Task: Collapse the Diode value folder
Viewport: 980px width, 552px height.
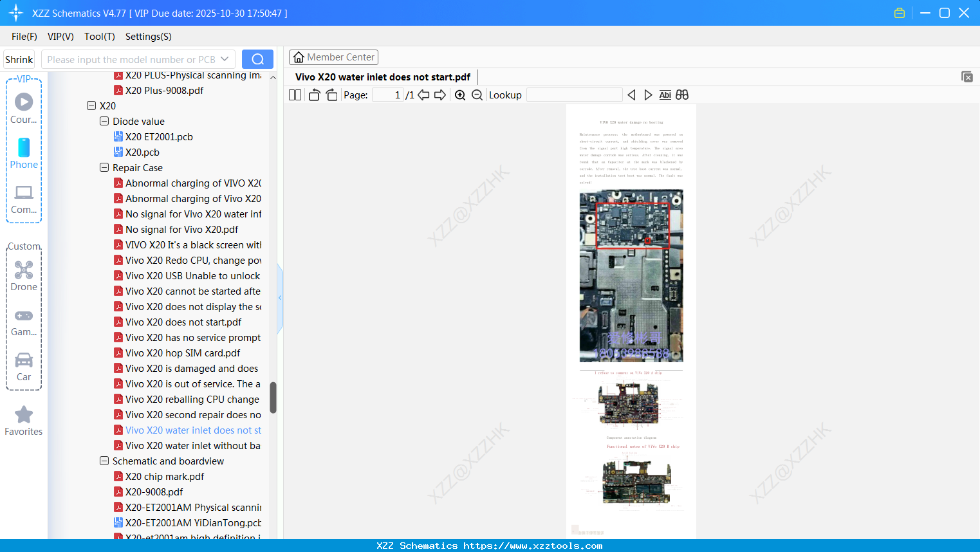Action: (x=104, y=121)
